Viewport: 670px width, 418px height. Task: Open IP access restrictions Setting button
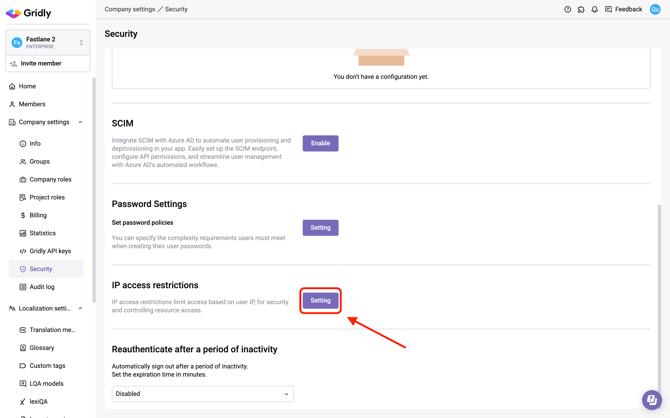[320, 300]
